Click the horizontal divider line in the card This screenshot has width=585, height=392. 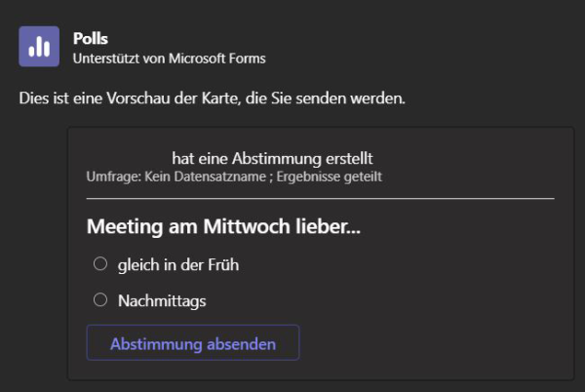coord(321,199)
